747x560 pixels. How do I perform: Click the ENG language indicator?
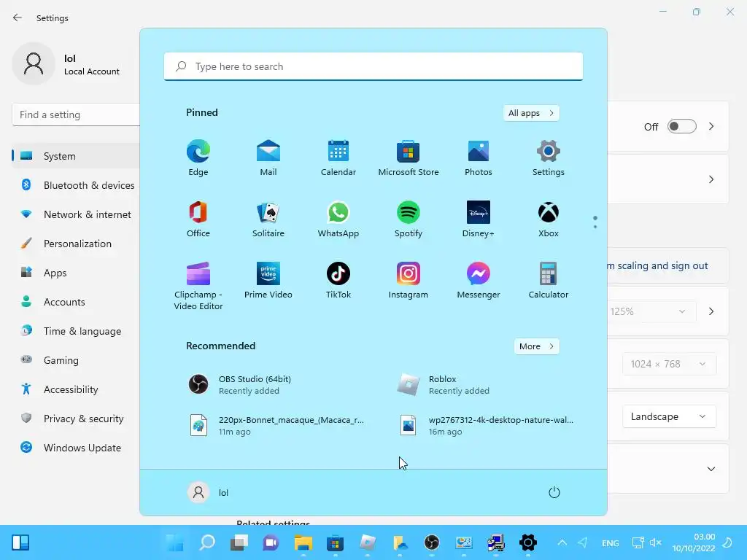click(x=611, y=542)
